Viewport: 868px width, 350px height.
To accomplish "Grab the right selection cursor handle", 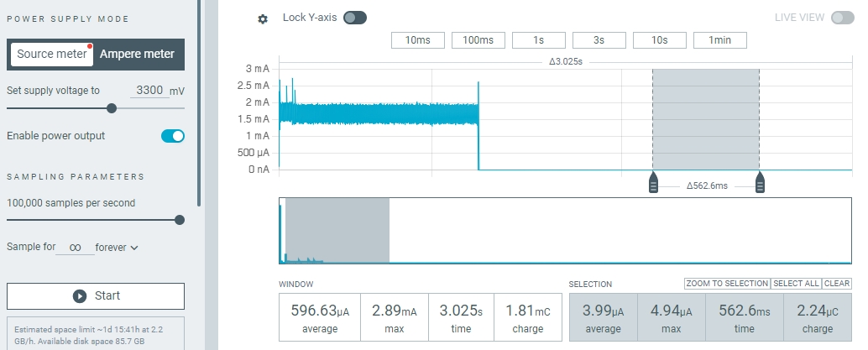I will click(760, 182).
